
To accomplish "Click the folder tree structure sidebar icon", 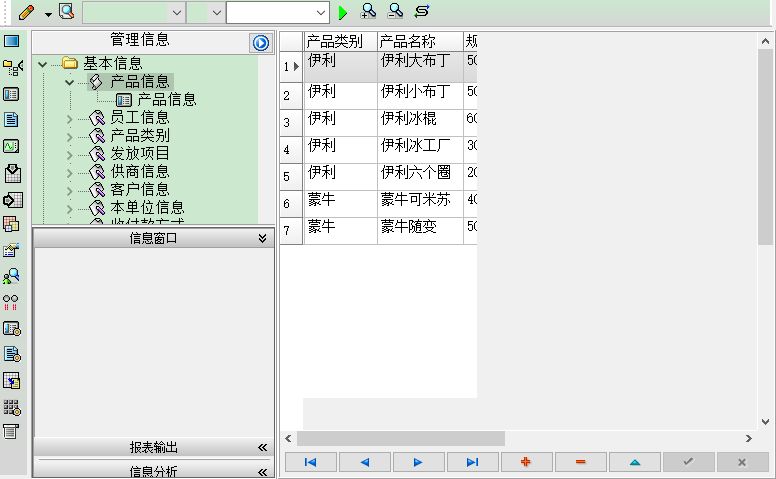I will (12, 67).
